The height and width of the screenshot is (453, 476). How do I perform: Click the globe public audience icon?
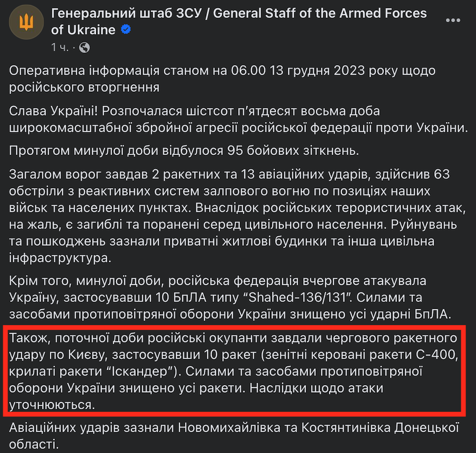84,48
